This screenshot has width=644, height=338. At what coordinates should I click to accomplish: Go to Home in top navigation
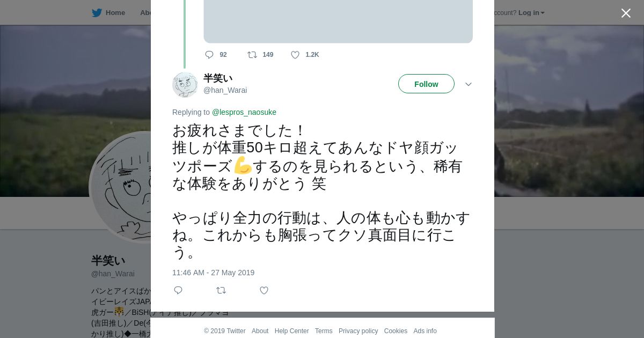pos(115,13)
